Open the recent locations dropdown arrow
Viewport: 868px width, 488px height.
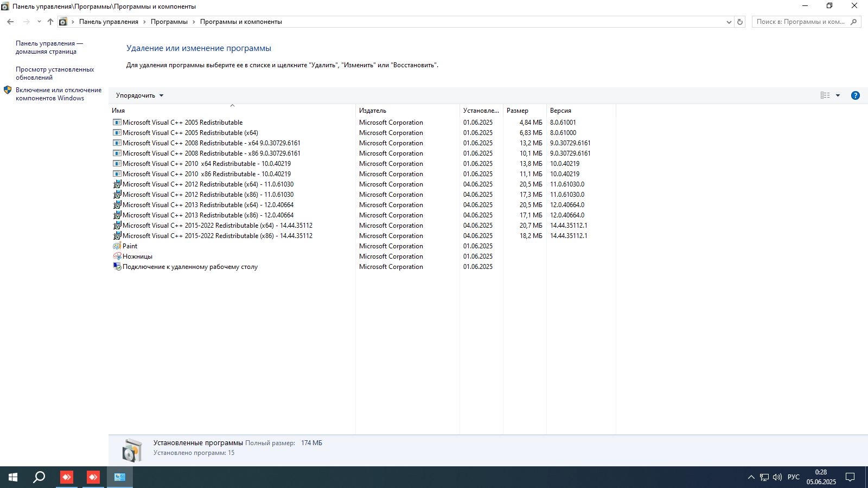pyautogui.click(x=39, y=22)
